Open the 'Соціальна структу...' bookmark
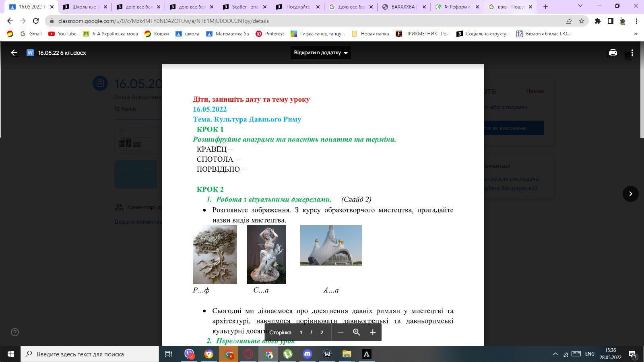 483,34
